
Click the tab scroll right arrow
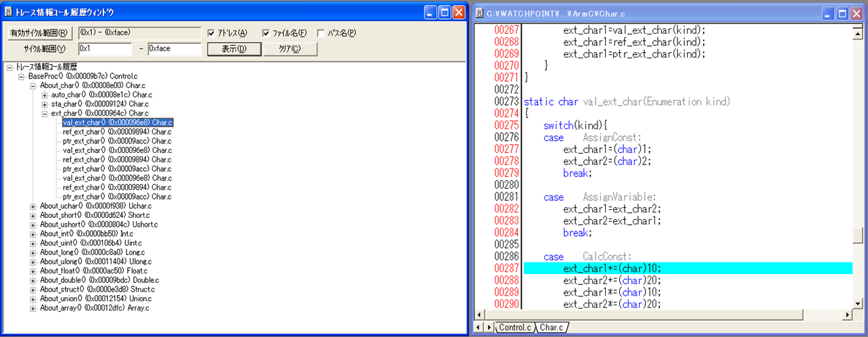coord(489,328)
